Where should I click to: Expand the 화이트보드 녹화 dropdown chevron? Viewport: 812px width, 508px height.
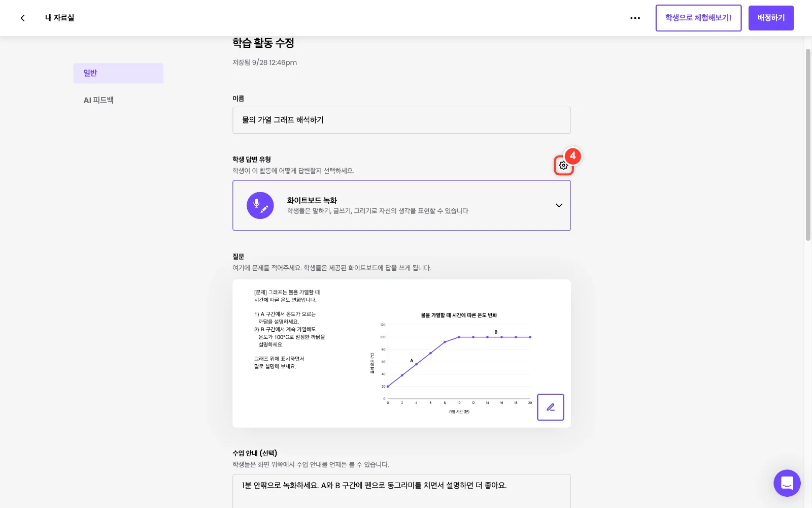[559, 206]
